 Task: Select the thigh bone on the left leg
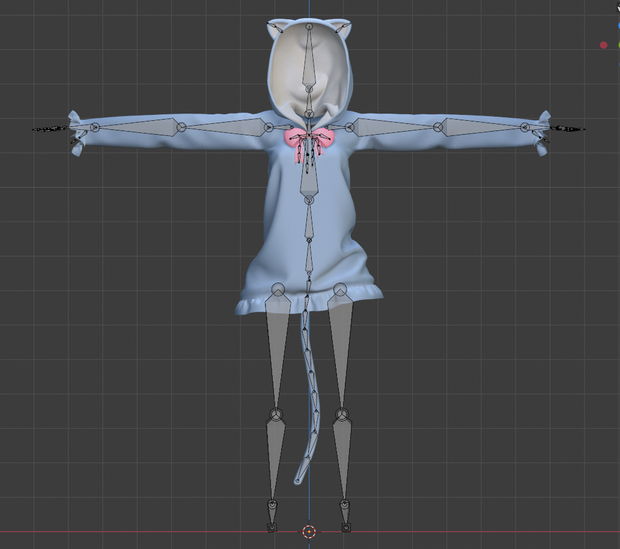click(277, 352)
